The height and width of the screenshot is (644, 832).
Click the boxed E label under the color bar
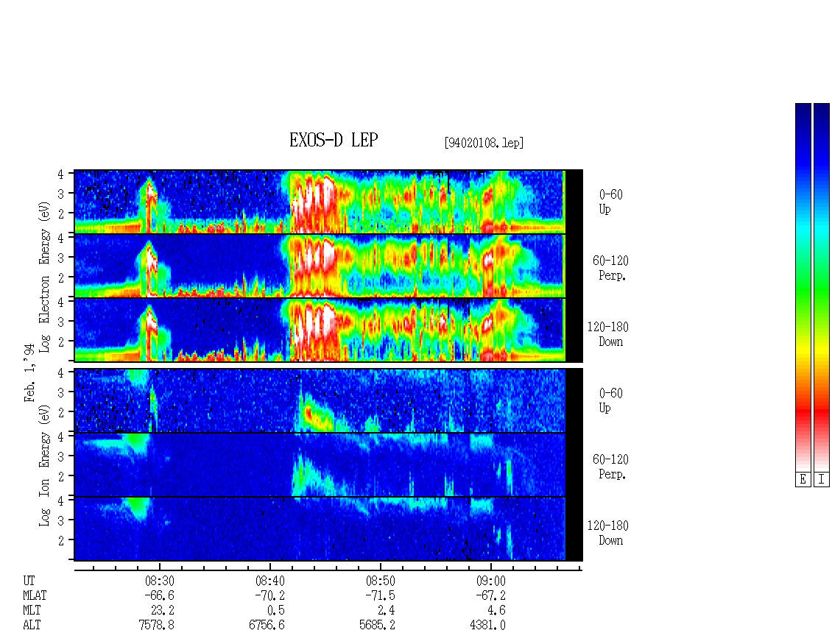pyautogui.click(x=803, y=480)
